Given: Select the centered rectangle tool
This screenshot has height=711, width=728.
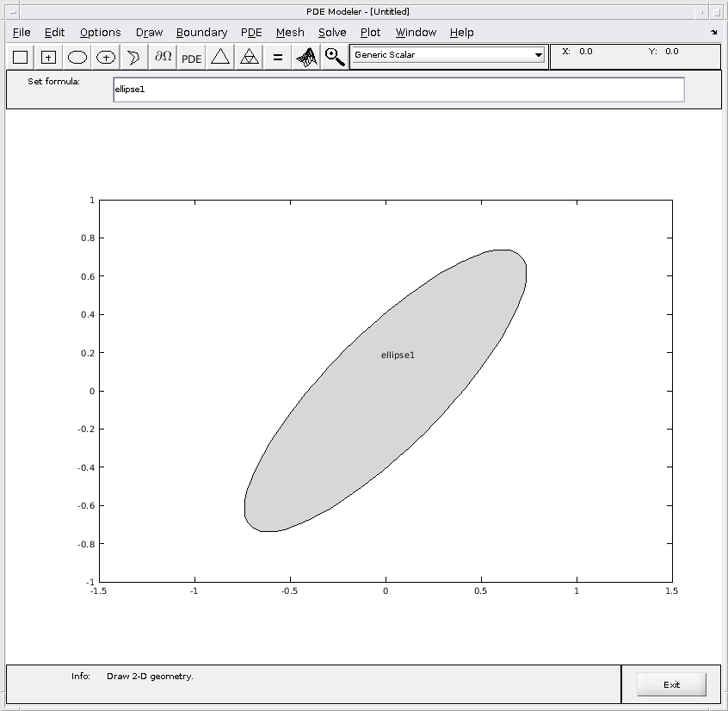Looking at the screenshot, I should 49,57.
